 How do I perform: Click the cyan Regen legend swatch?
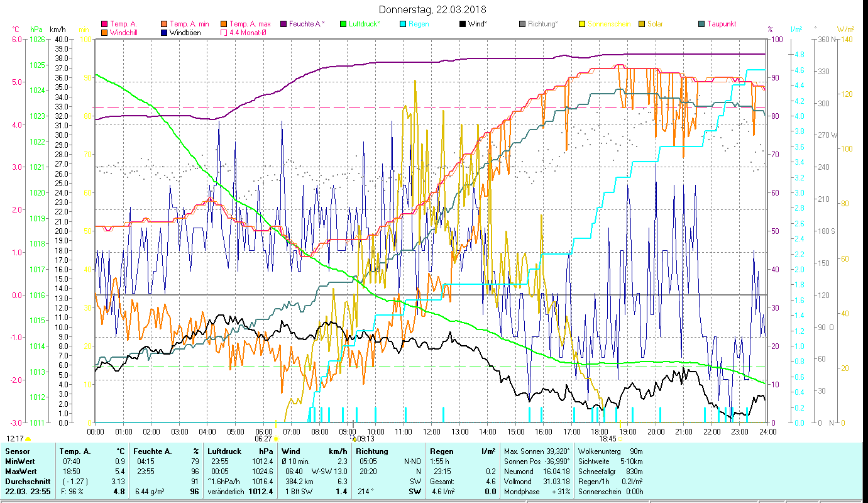coord(403,25)
